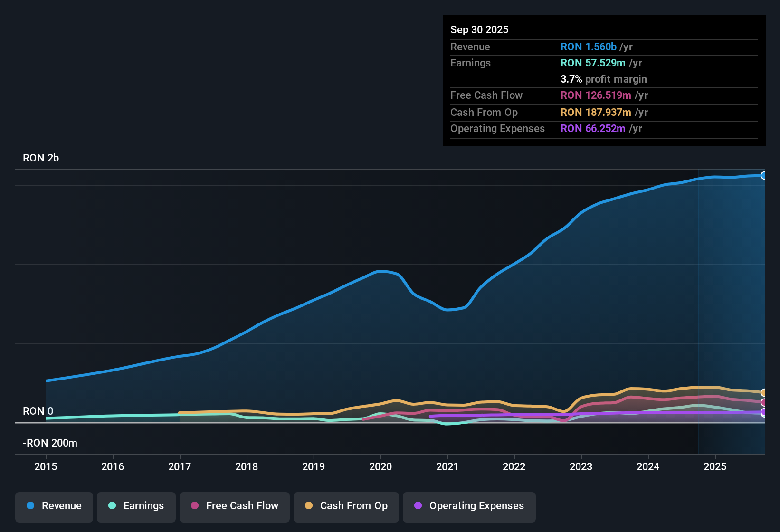The image size is (780, 532).
Task: Select the 2025 year label on the axis
Action: pos(715,467)
